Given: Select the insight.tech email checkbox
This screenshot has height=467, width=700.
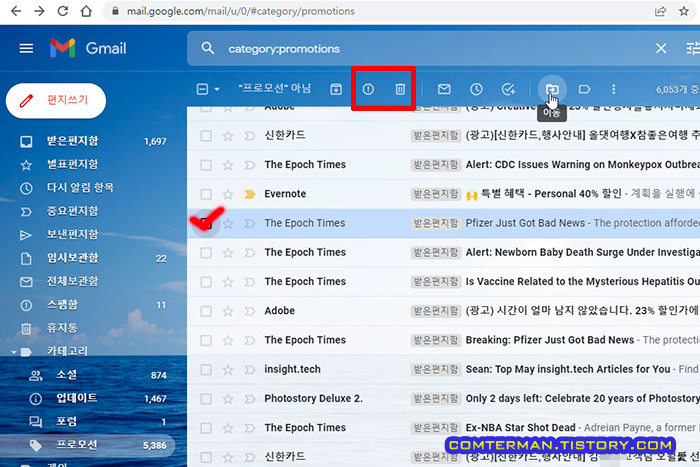Looking at the screenshot, I should point(206,370).
